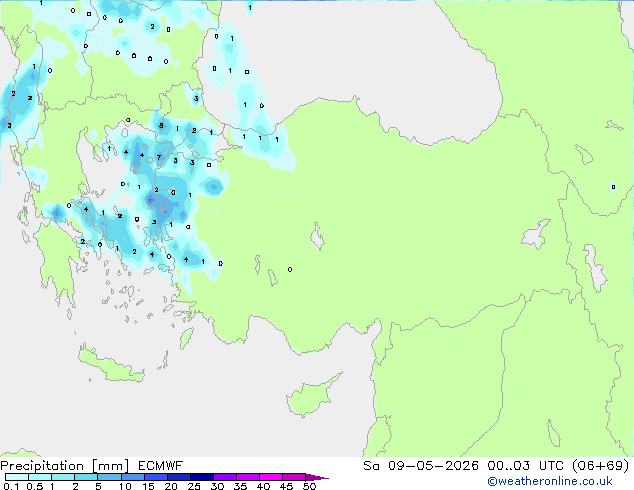This screenshot has width=634, height=490.
Task: Pick the 1–2 mm legend color swatch
Action: tap(63, 477)
